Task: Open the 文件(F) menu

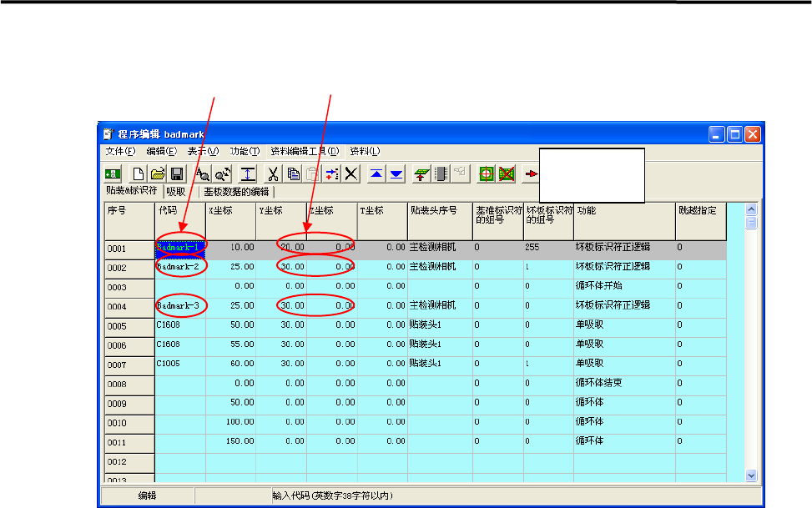Action: [x=120, y=151]
